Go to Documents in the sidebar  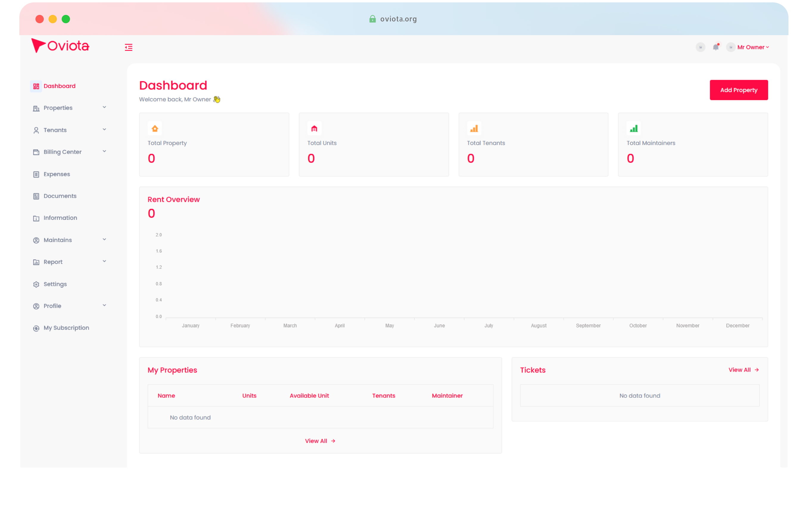[x=60, y=196]
